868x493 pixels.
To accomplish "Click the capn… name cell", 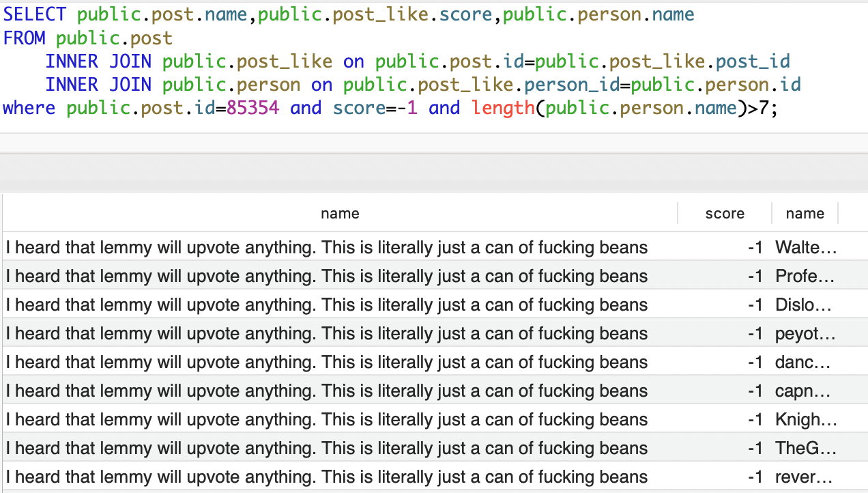I will pos(803,391).
